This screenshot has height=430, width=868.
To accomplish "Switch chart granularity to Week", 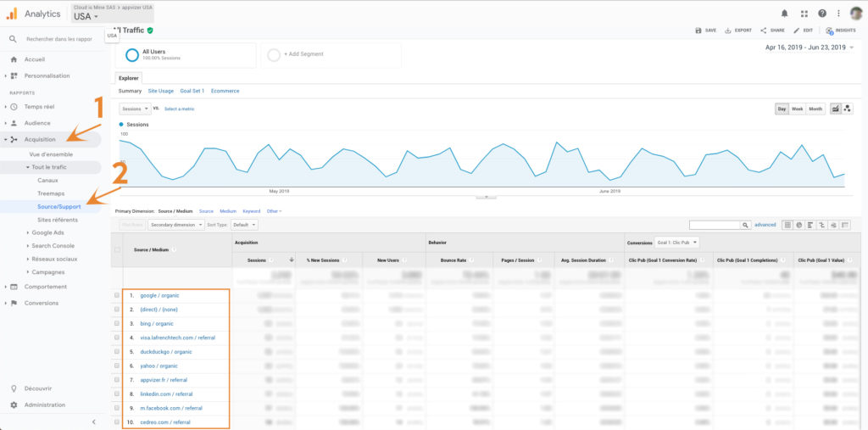I will [797, 109].
